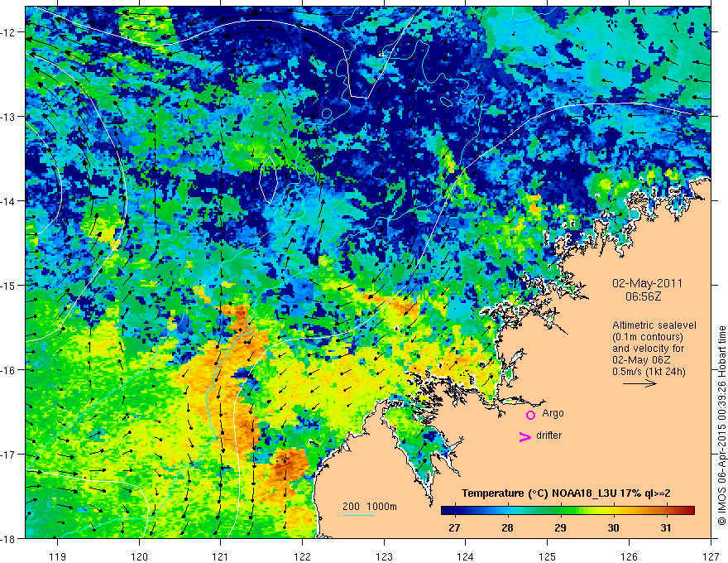Image resolution: width=728 pixels, height=563 pixels.
Task: Click the latitude axis label '-18'
Action: coord(9,539)
